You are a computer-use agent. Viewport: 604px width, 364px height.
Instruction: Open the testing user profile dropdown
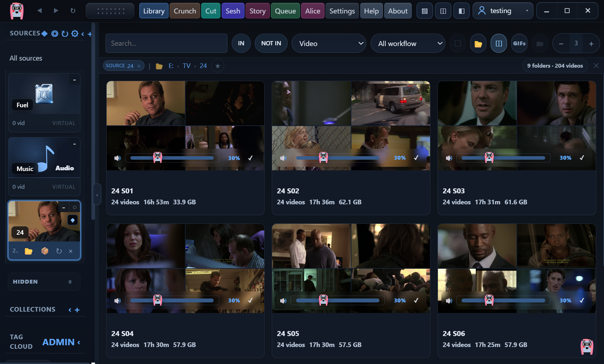pyautogui.click(x=503, y=11)
